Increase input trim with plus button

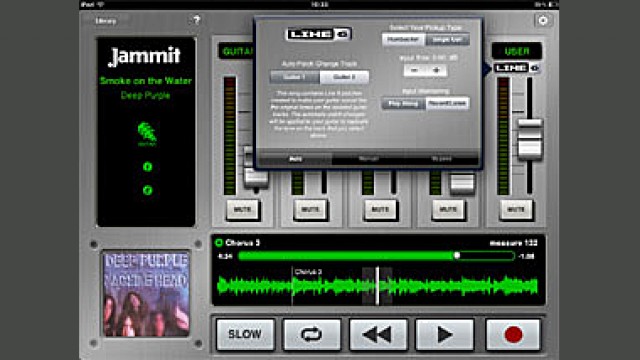436,70
